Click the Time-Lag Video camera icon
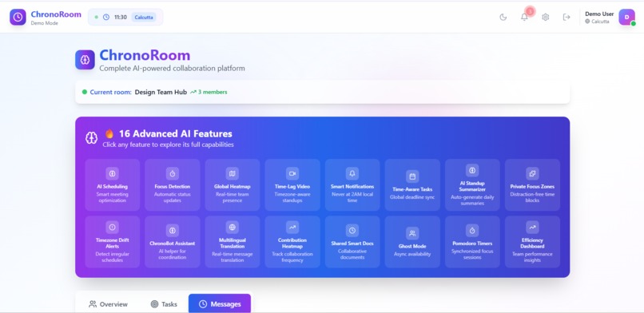644x313 pixels. click(292, 173)
